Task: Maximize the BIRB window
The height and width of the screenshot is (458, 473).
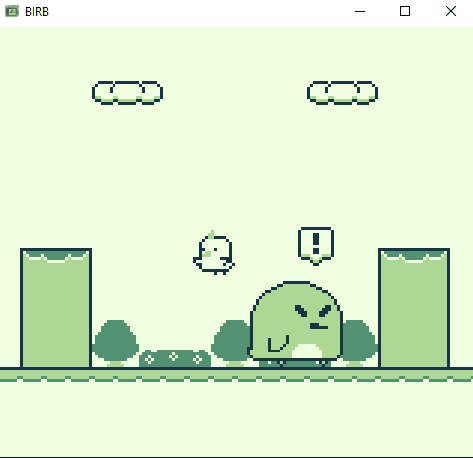Action: pos(405,11)
